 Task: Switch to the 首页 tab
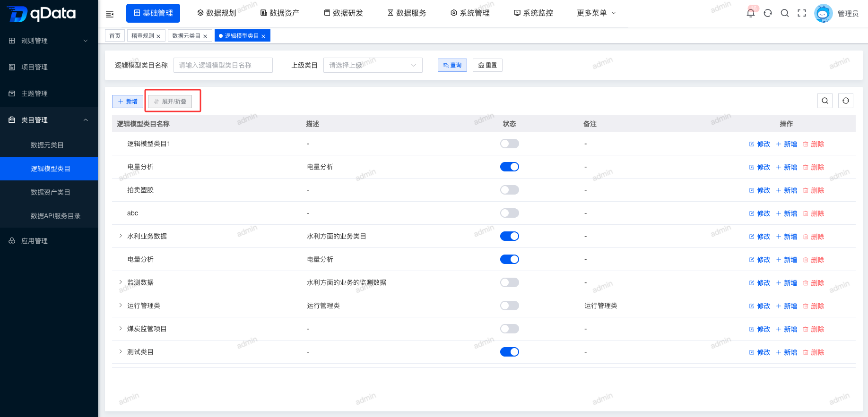[x=115, y=36]
